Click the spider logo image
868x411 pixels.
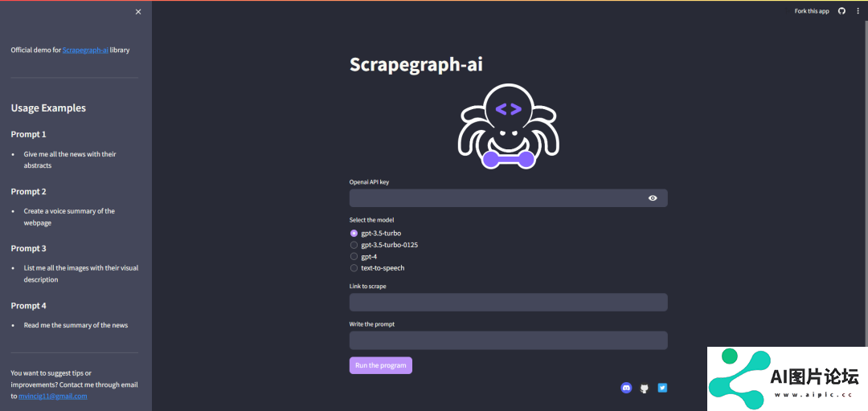508,126
